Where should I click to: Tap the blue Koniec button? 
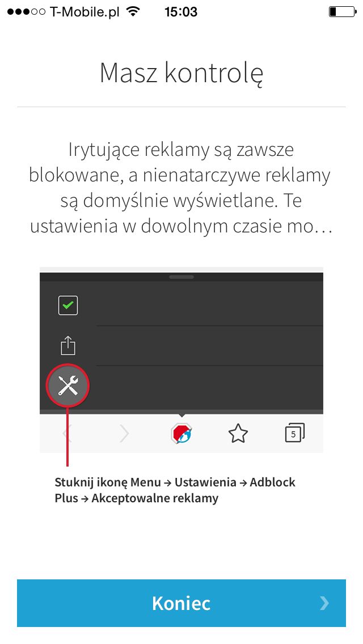pos(181,603)
